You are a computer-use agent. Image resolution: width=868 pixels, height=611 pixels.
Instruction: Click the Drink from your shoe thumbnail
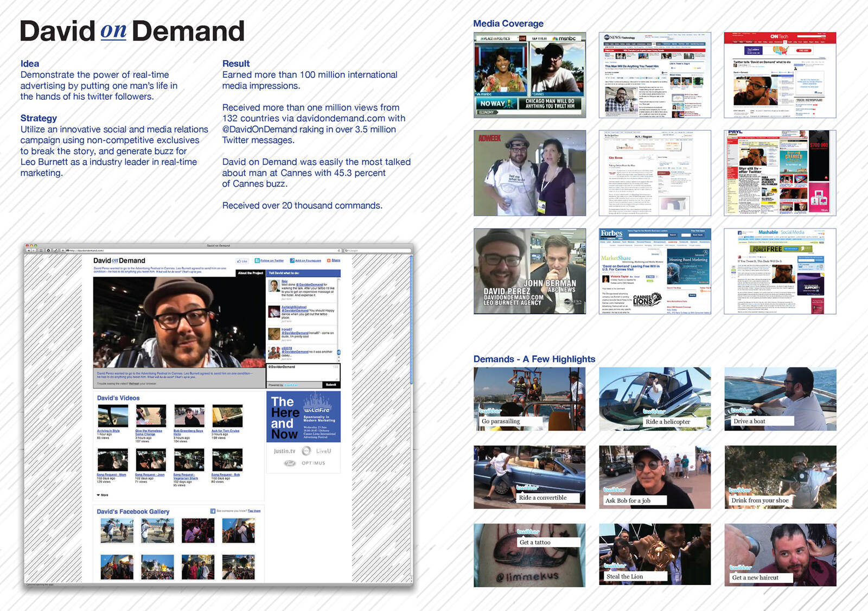(x=780, y=477)
